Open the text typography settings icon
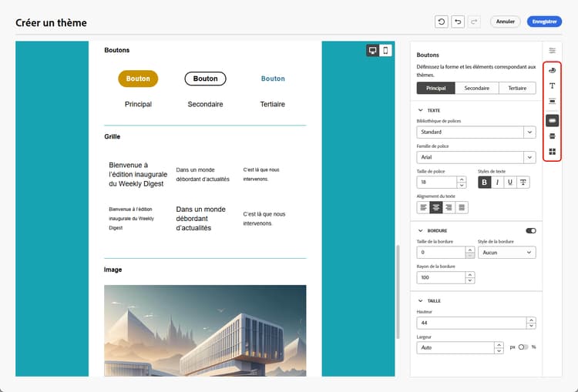This screenshot has height=392, width=578. click(x=552, y=85)
